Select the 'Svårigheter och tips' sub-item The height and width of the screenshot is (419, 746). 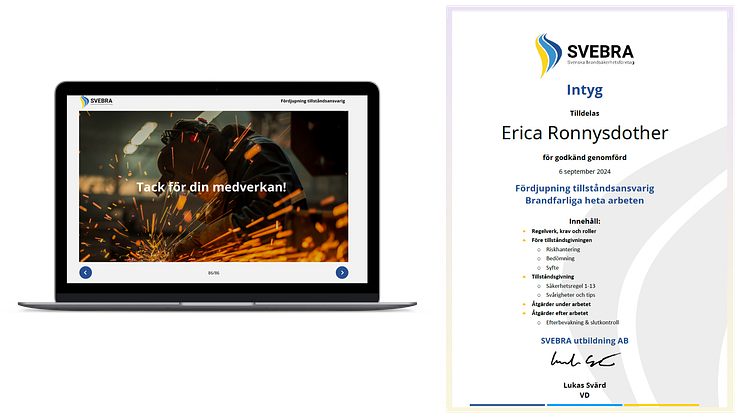(x=570, y=295)
